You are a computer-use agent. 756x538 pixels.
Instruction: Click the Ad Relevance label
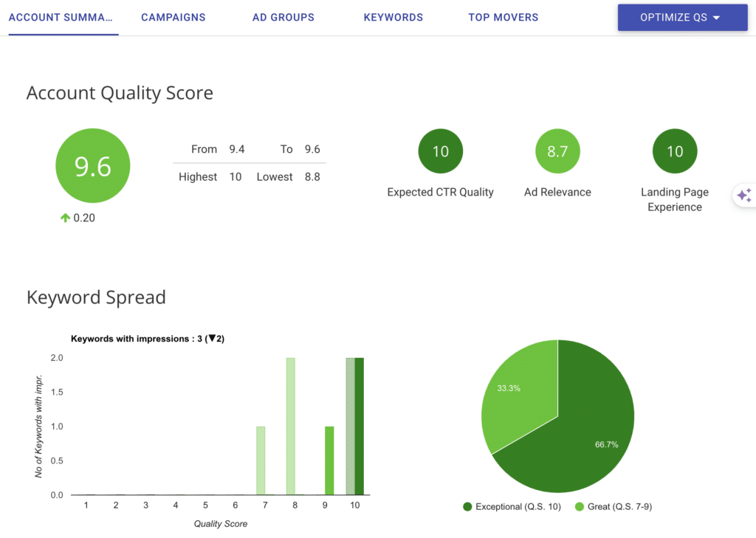(x=557, y=193)
